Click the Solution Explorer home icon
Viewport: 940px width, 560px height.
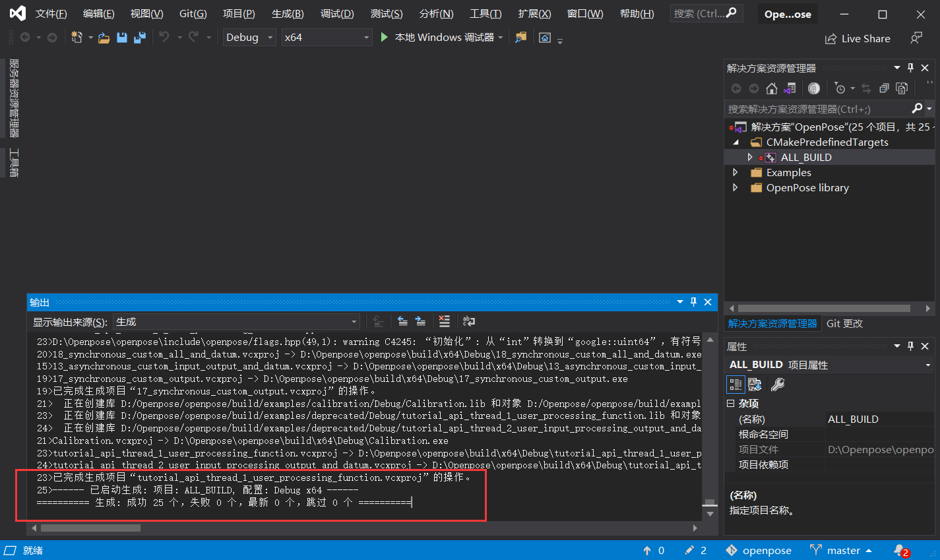point(772,88)
